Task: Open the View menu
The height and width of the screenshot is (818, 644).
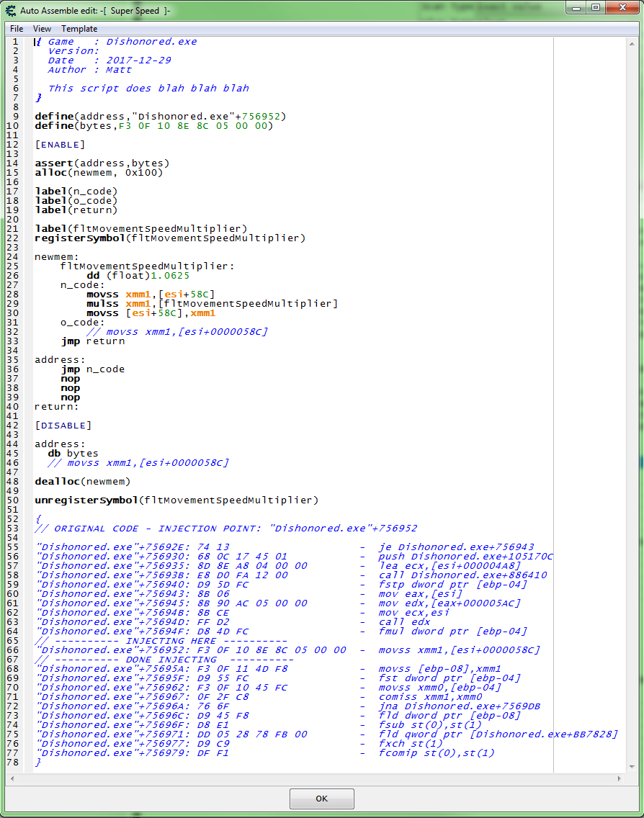Action: (41, 29)
